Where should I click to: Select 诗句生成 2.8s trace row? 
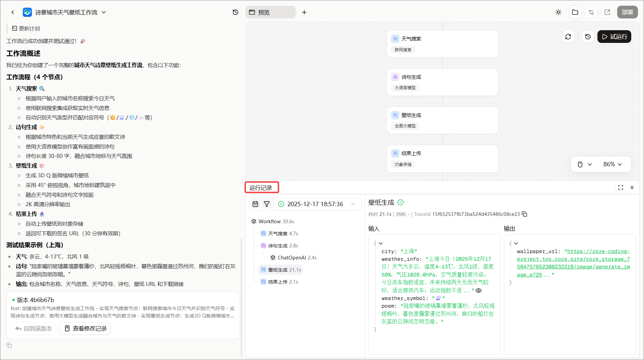(x=279, y=246)
